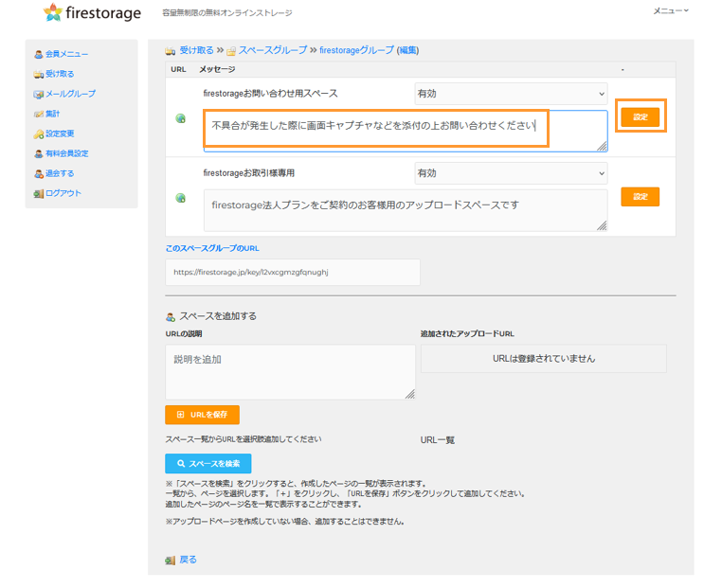Select ログアウト in the sidebar
722x588 pixels.
63,193
